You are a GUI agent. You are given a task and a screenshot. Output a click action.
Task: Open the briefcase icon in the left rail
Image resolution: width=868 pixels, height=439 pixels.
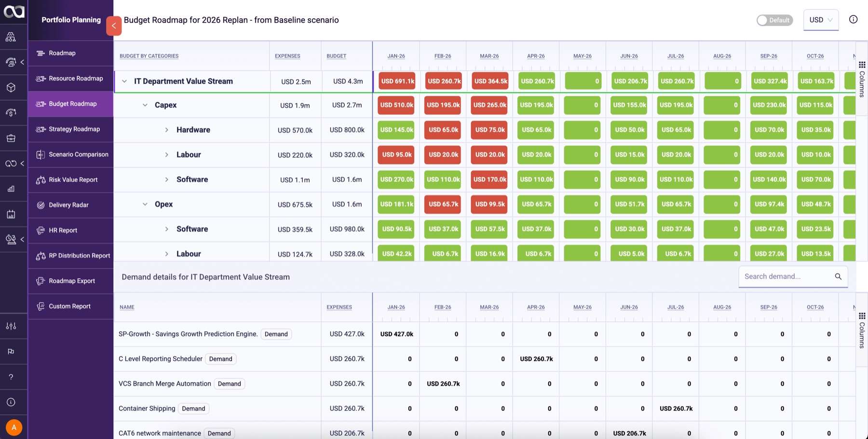pyautogui.click(x=11, y=138)
